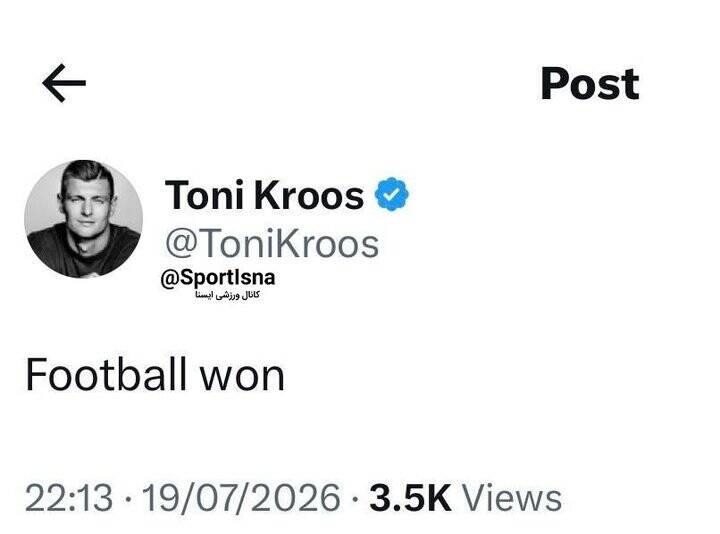Click the word "Football" in the post
The image size is (720, 534).
(x=107, y=375)
